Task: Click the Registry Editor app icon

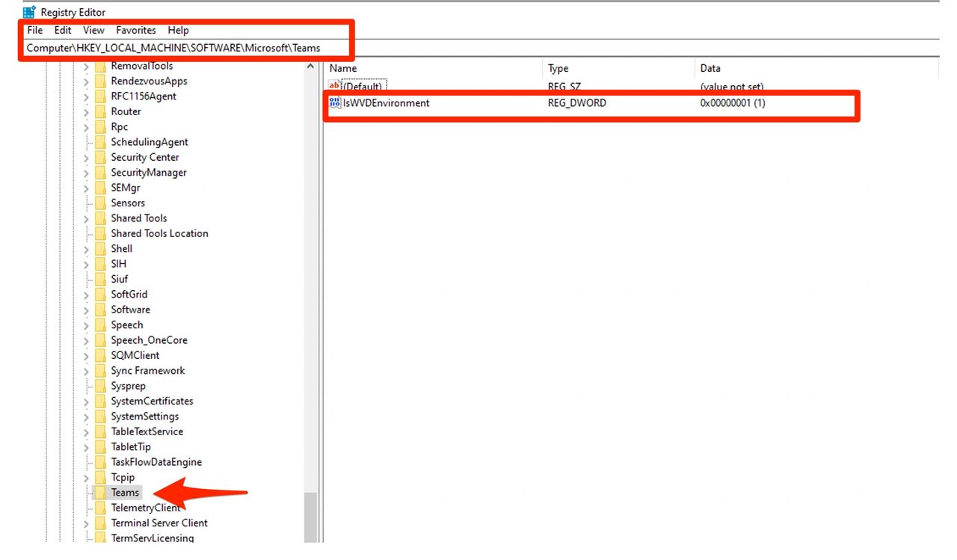Action: (29, 12)
